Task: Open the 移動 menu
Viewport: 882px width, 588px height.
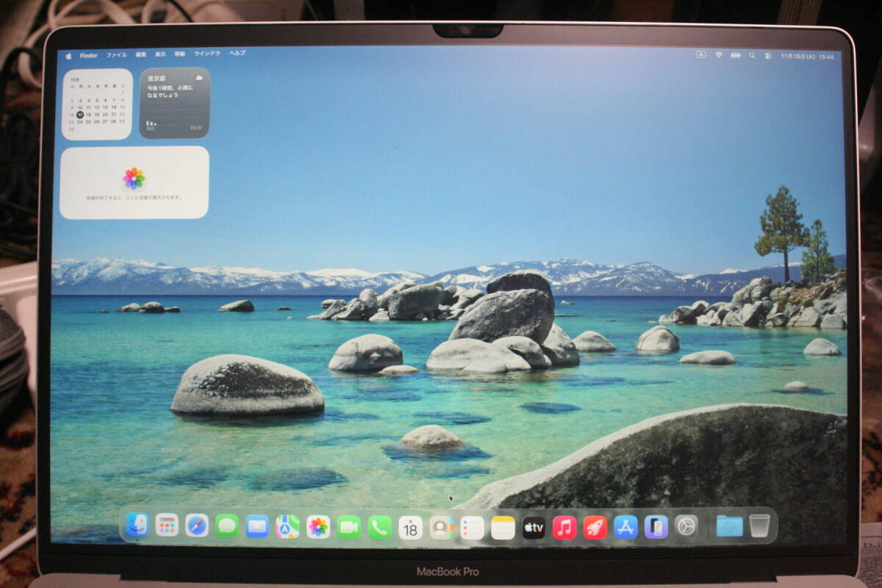Action: tap(180, 54)
